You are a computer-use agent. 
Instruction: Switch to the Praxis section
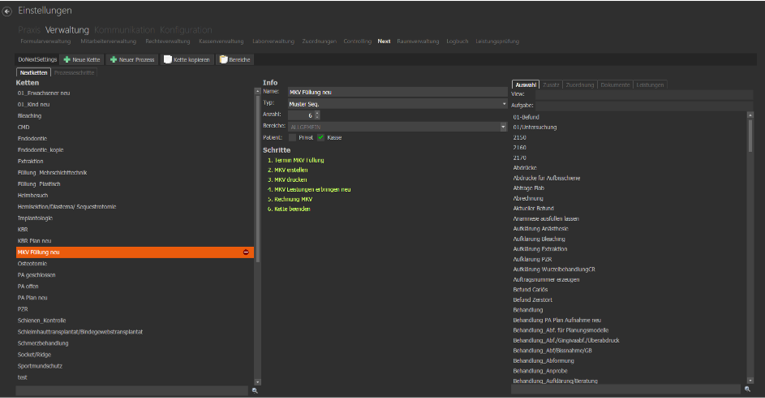pos(29,30)
